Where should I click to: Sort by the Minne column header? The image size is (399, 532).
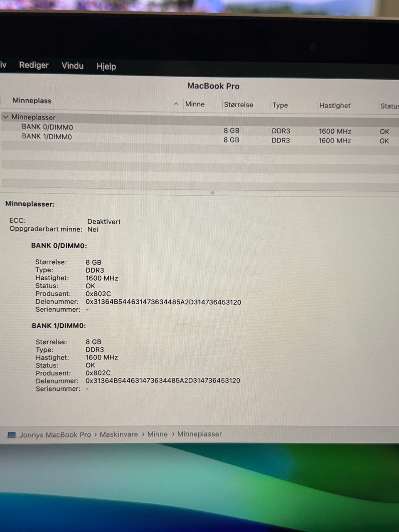[195, 104]
